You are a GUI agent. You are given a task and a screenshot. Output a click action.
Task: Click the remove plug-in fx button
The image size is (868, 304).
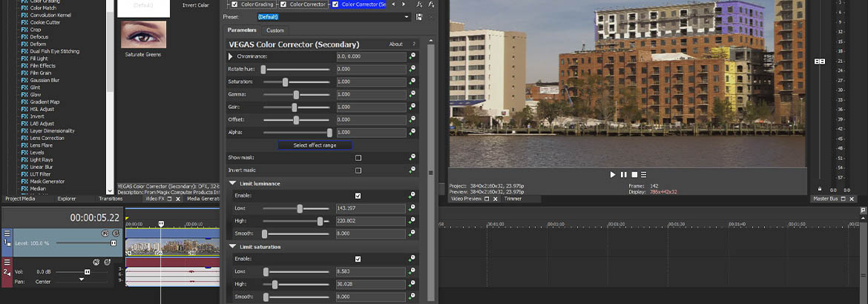click(431, 4)
